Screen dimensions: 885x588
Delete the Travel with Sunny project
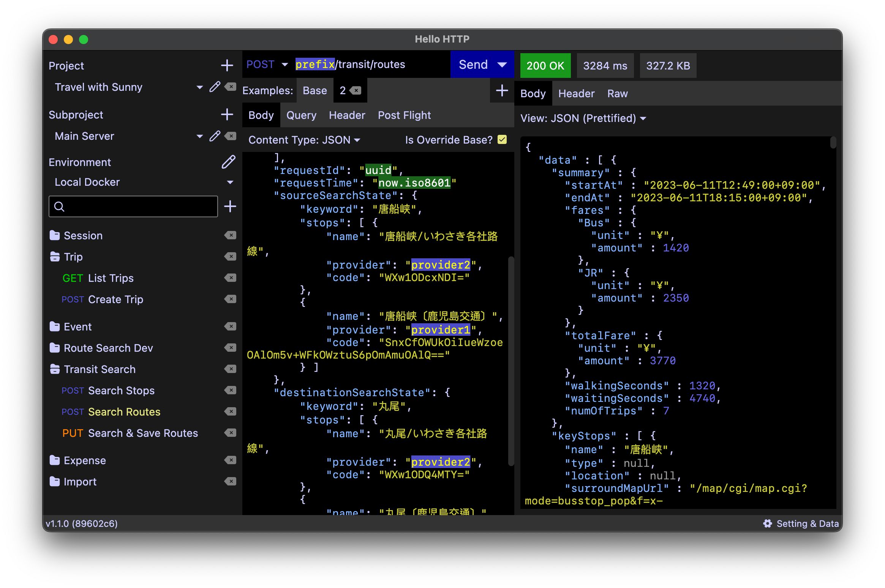pyautogui.click(x=230, y=87)
